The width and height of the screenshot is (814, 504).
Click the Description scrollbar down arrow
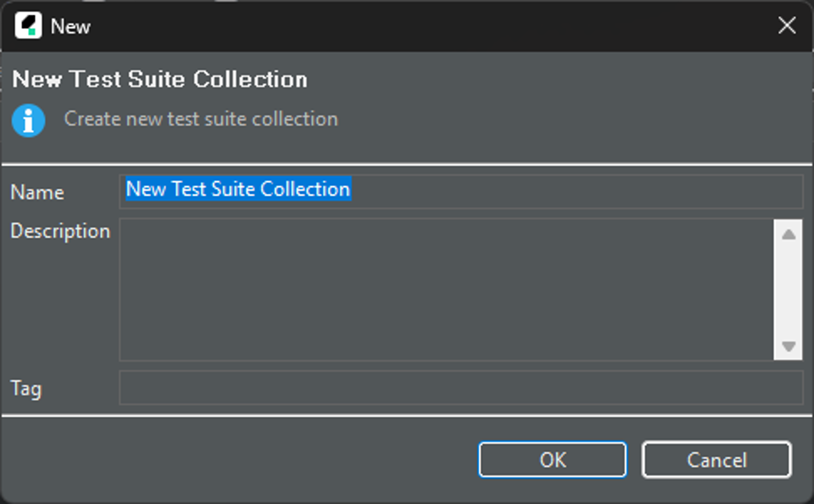[x=788, y=346]
